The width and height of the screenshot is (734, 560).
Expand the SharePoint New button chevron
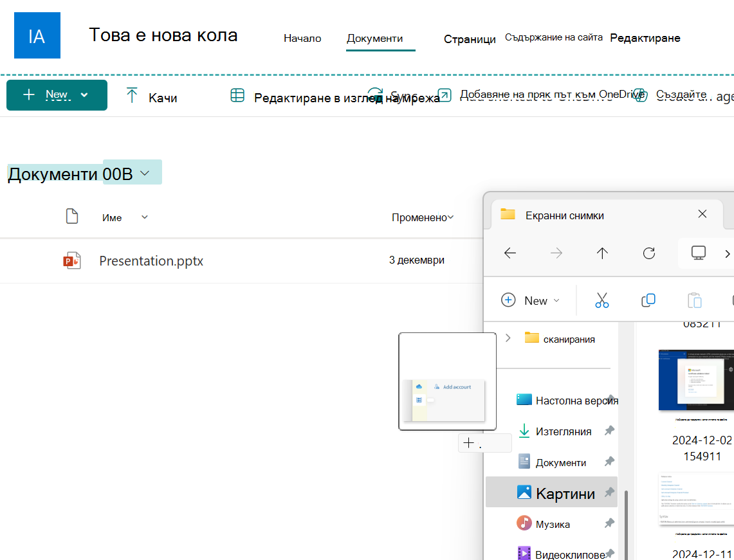pos(84,95)
